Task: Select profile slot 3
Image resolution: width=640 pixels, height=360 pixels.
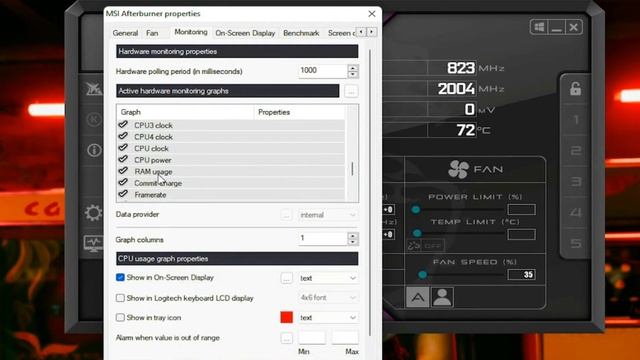Action: (x=576, y=181)
